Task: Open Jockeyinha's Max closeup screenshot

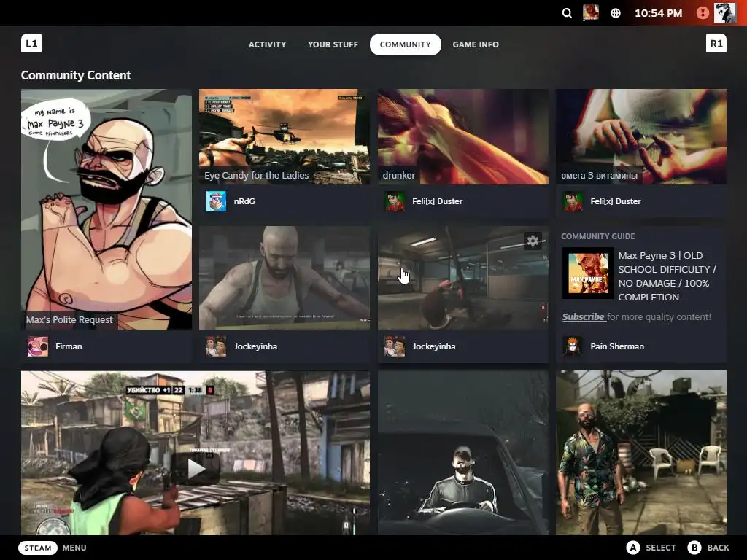Action: coord(285,278)
